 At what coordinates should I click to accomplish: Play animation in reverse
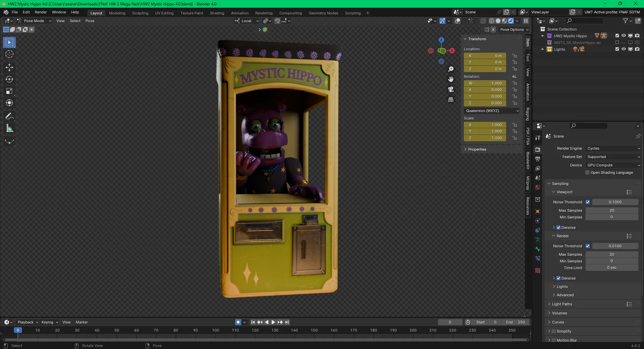(x=266, y=322)
